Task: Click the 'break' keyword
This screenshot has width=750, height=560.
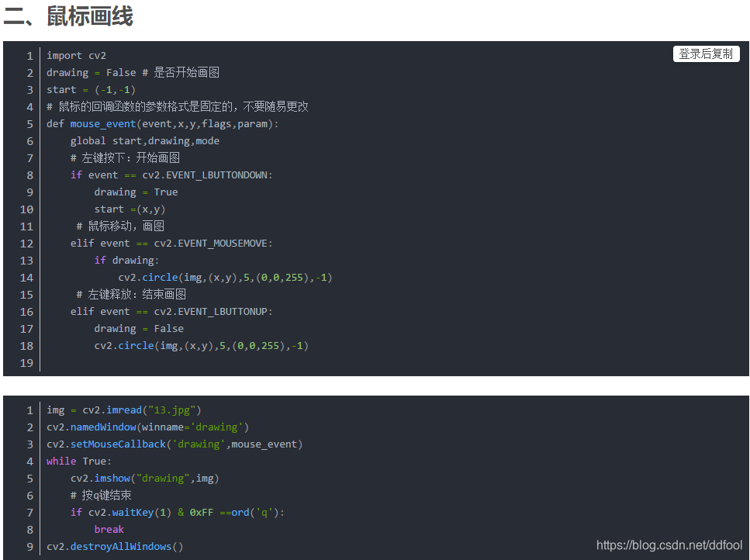Action: [109, 530]
